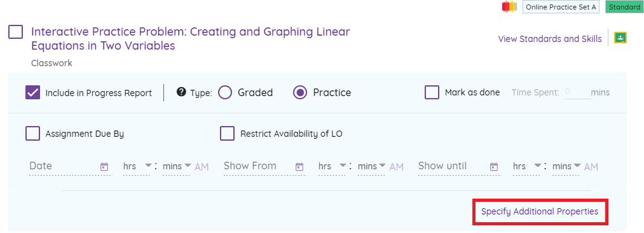Open View Standards and Skills link
The image size is (644, 233).
pos(550,39)
